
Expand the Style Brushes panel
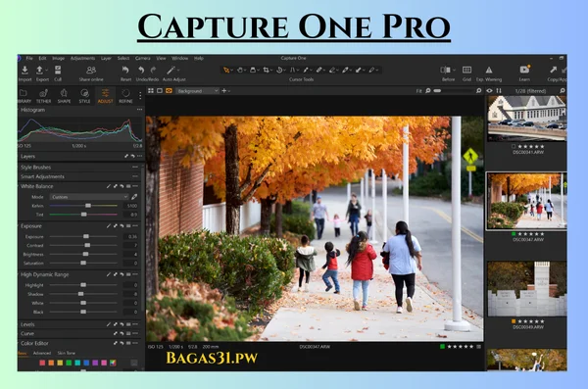pos(35,167)
